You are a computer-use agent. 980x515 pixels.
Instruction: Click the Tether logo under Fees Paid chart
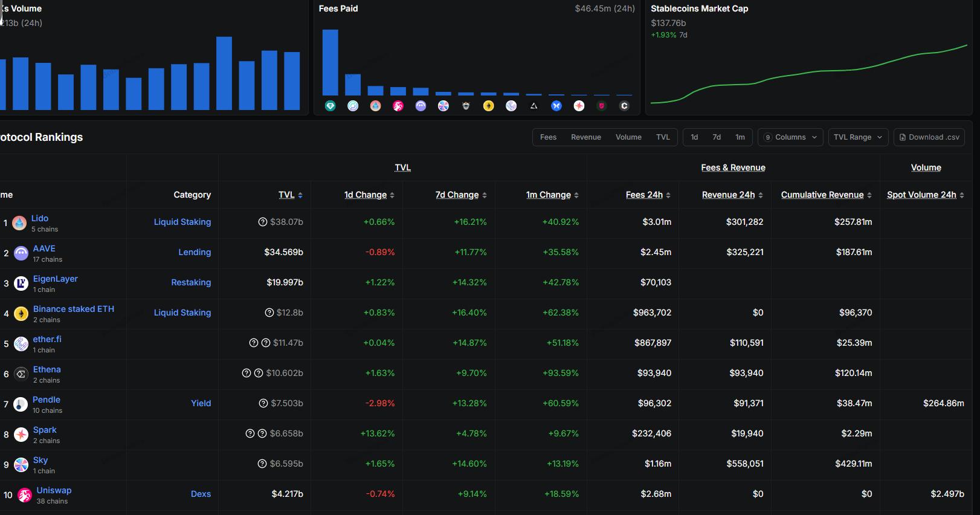pyautogui.click(x=330, y=106)
